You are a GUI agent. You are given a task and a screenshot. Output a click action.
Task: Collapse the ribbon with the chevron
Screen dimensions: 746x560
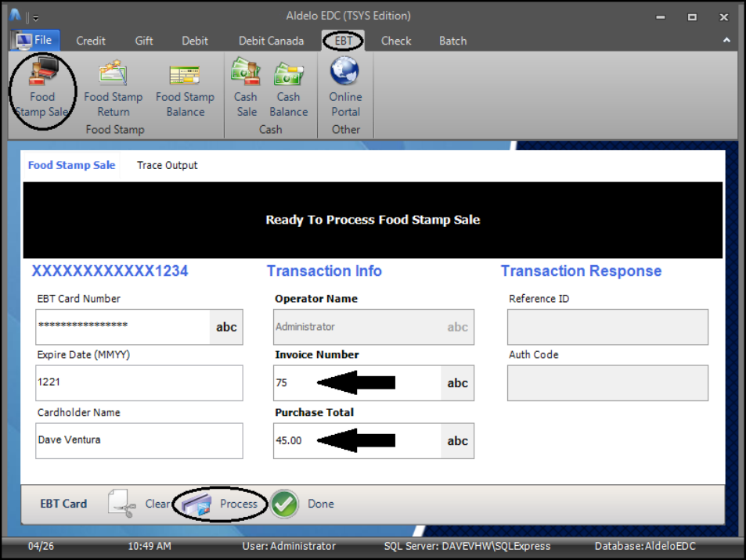tap(726, 41)
